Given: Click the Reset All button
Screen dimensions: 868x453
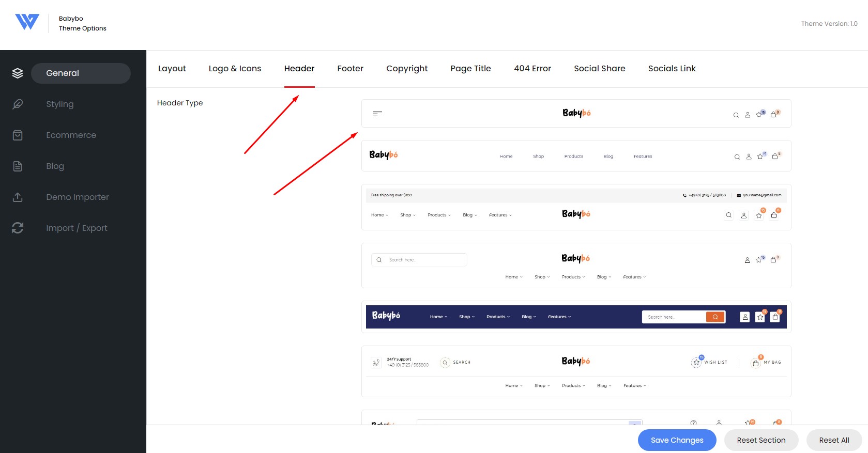Looking at the screenshot, I should [834, 440].
